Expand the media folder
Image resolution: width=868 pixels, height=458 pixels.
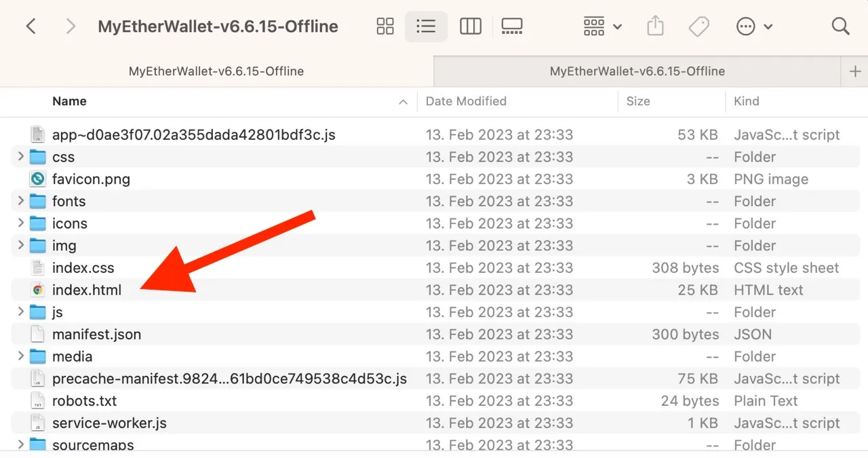pyautogui.click(x=20, y=356)
